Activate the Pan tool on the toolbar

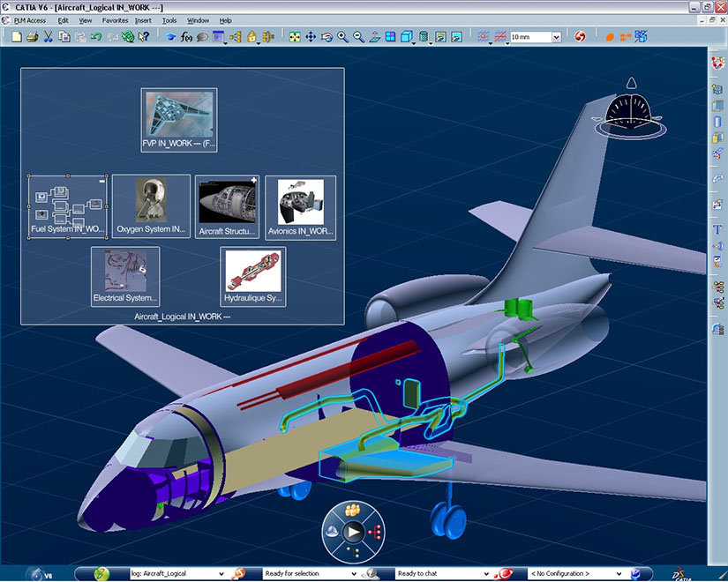[x=311, y=37]
